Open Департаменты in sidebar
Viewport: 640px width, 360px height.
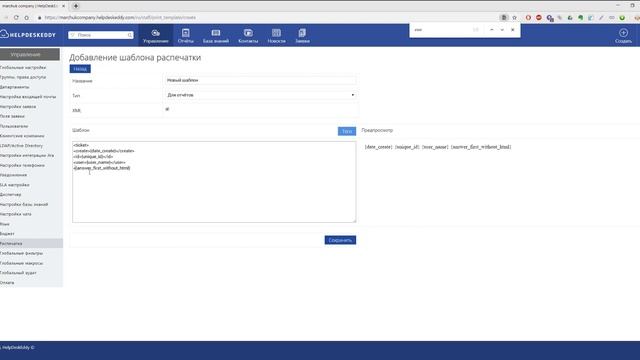click(15, 87)
